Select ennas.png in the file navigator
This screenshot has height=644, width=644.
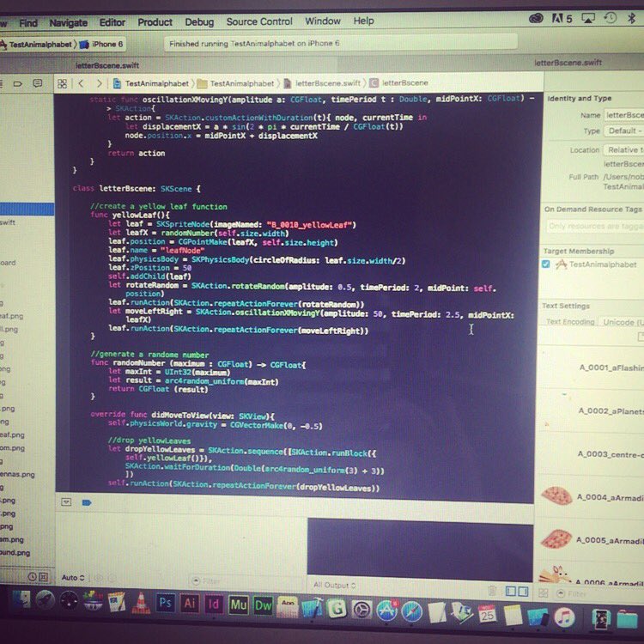coord(17,474)
